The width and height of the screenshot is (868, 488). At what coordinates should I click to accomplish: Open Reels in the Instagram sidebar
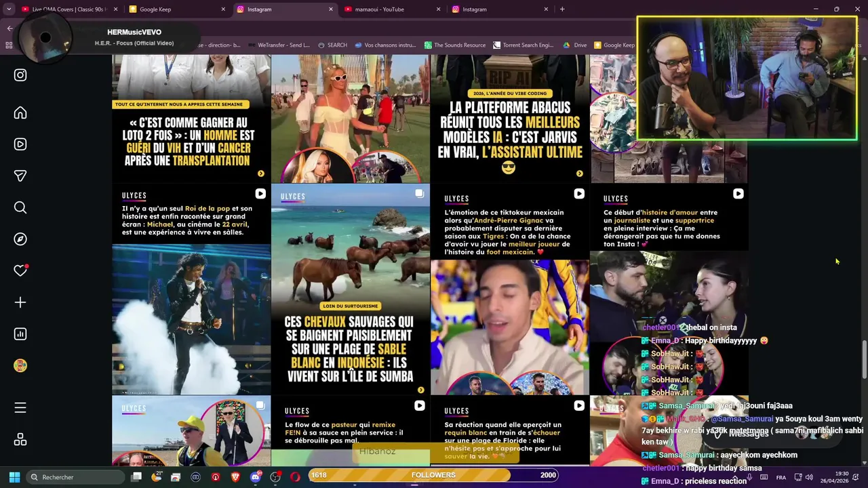20,144
